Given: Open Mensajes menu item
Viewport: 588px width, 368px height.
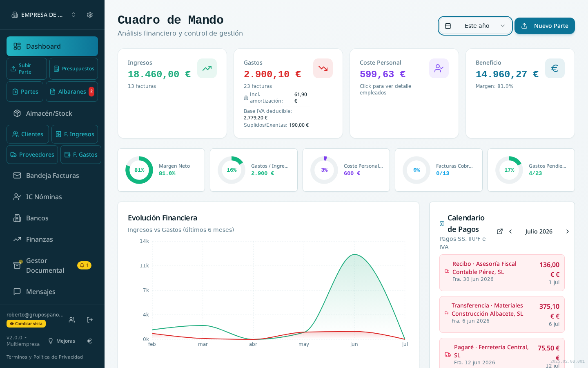Looking at the screenshot, I should click(52, 292).
